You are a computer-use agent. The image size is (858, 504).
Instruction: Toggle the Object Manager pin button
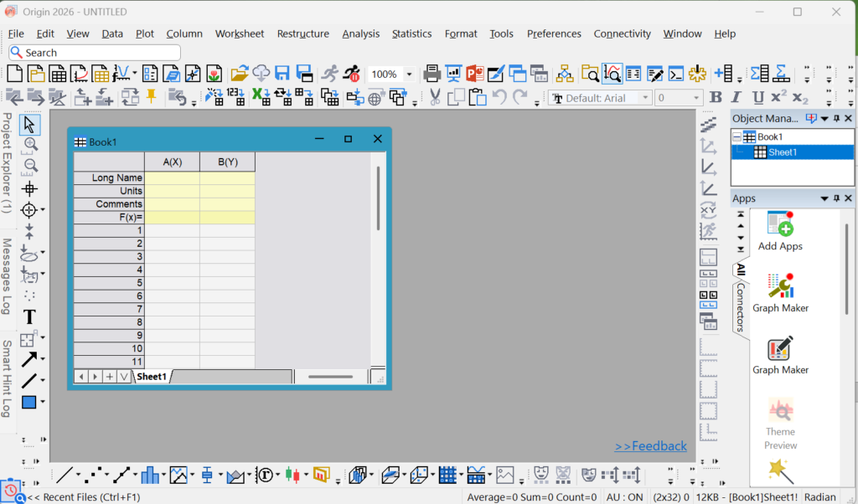836,118
